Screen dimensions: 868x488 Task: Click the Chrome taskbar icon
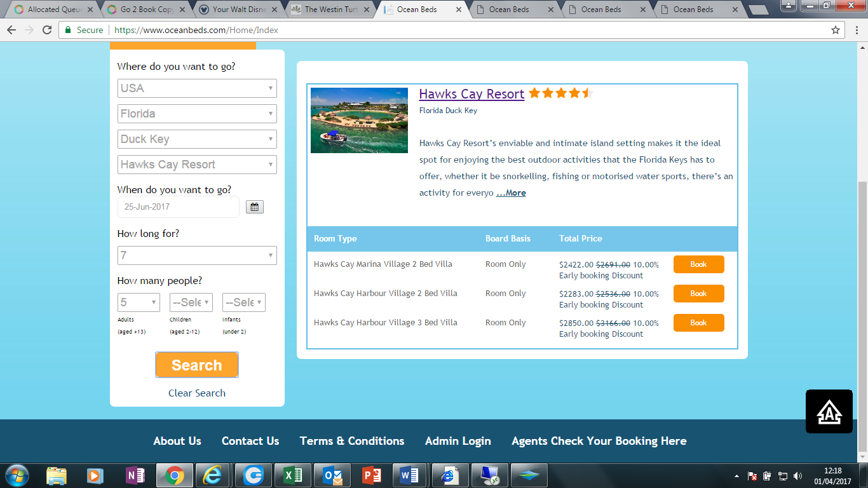point(174,475)
